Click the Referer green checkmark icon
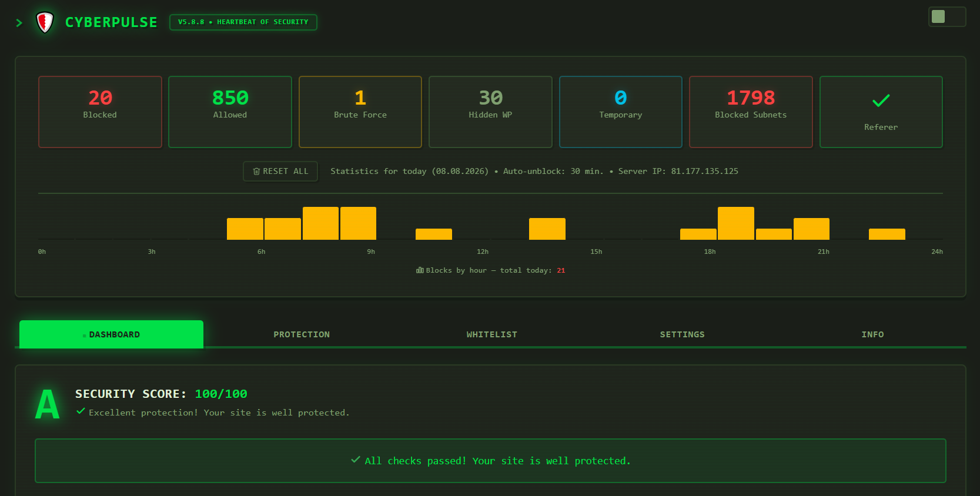 881,100
